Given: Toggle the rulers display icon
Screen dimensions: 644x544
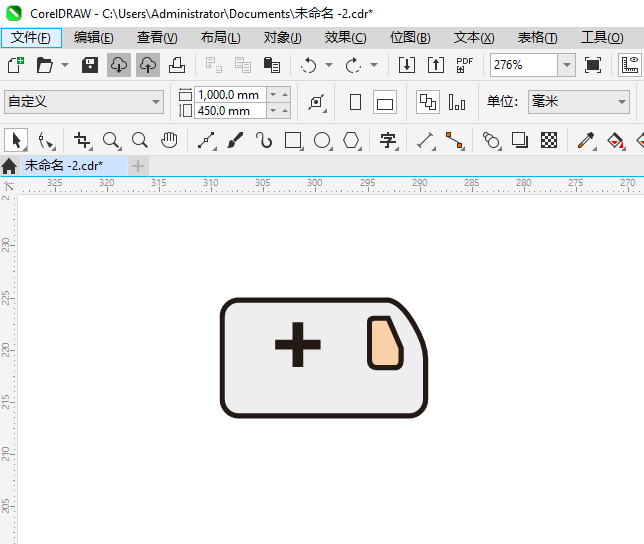Looking at the screenshot, I should pos(630,65).
